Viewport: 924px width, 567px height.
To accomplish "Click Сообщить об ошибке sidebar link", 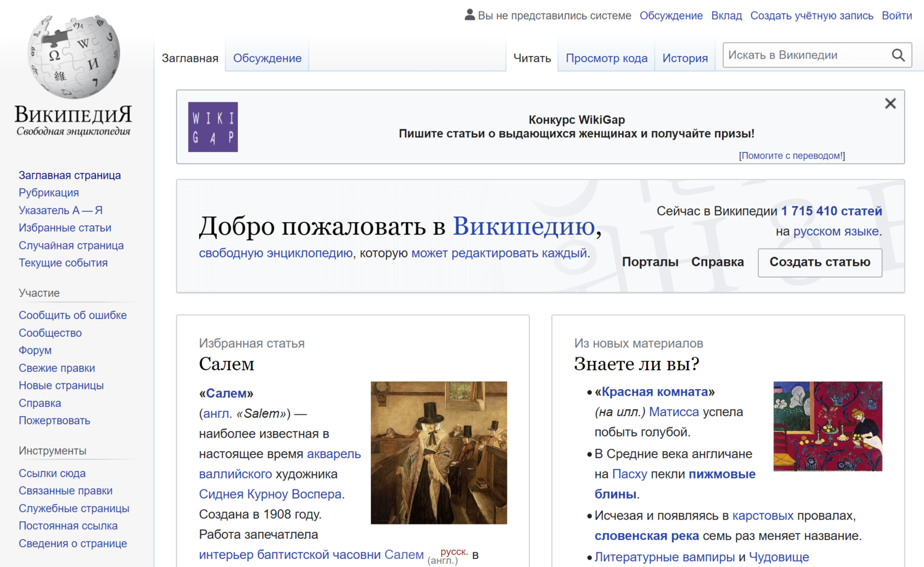I will [x=73, y=315].
